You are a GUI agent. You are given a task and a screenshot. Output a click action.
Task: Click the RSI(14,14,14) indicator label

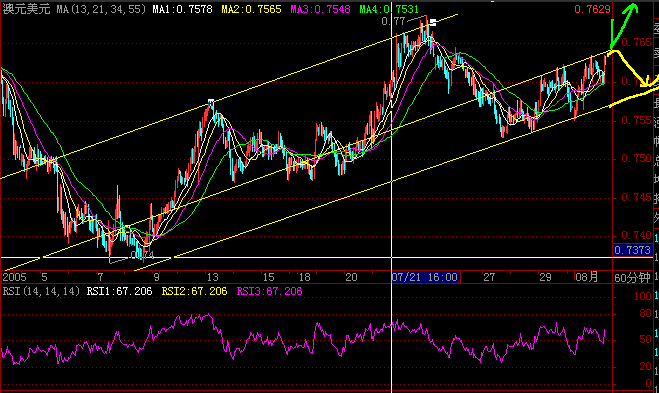[x=41, y=291]
